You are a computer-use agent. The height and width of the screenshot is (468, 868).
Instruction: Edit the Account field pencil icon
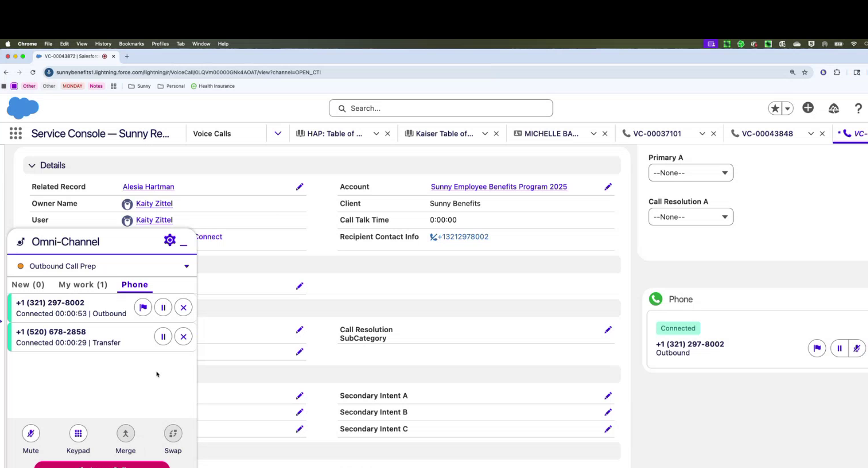[x=608, y=187]
